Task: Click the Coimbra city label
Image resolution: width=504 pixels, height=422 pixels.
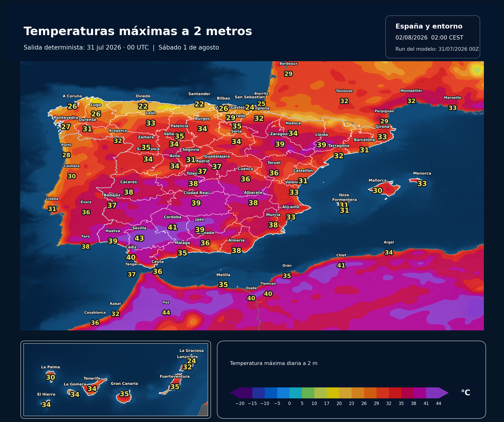Action: pos(72,166)
